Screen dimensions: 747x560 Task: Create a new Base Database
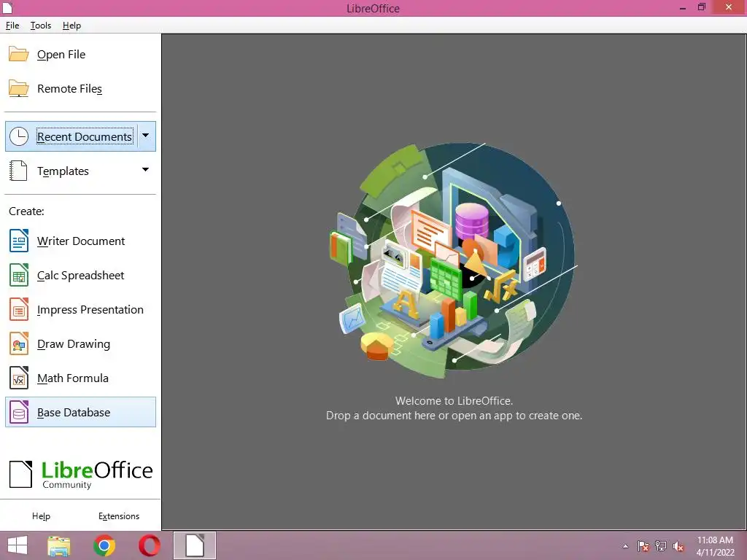[80, 413]
